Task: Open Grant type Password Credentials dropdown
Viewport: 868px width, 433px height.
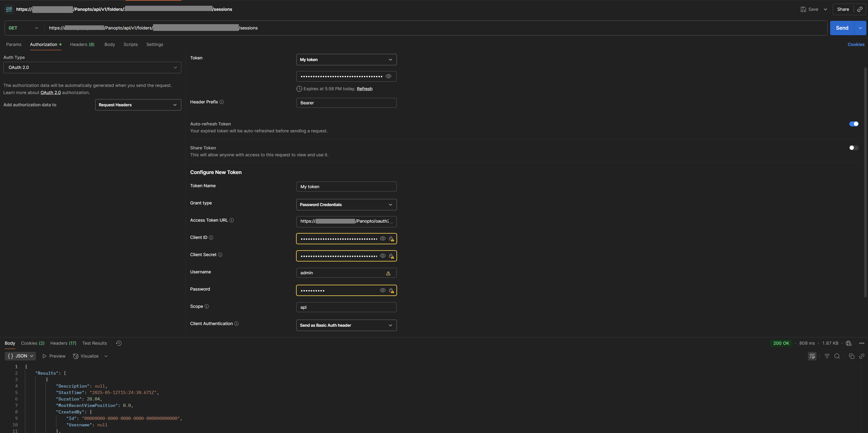Action: pyautogui.click(x=346, y=205)
